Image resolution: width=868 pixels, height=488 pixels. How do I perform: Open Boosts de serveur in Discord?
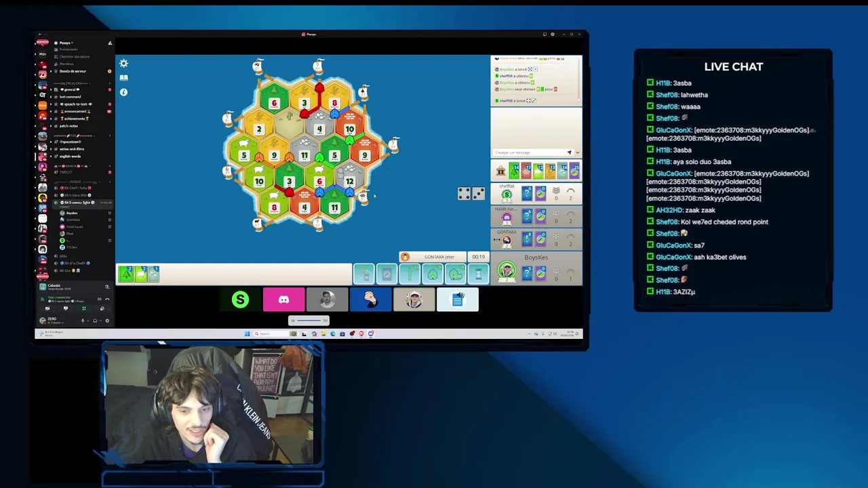(73, 71)
